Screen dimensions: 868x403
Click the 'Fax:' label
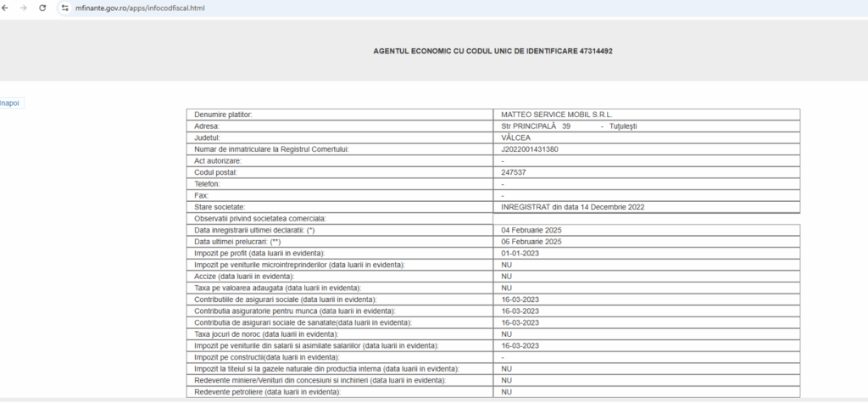tap(201, 196)
